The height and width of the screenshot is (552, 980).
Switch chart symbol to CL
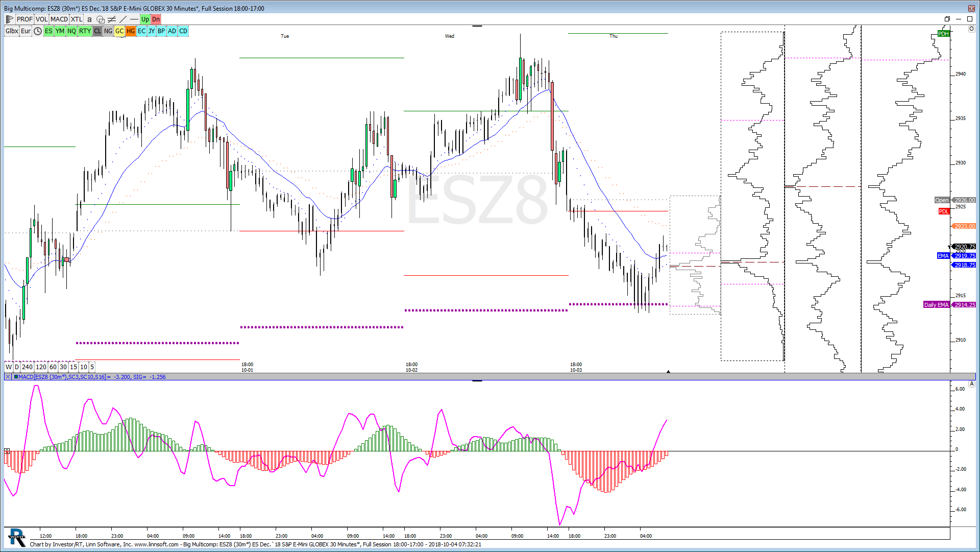pos(97,31)
